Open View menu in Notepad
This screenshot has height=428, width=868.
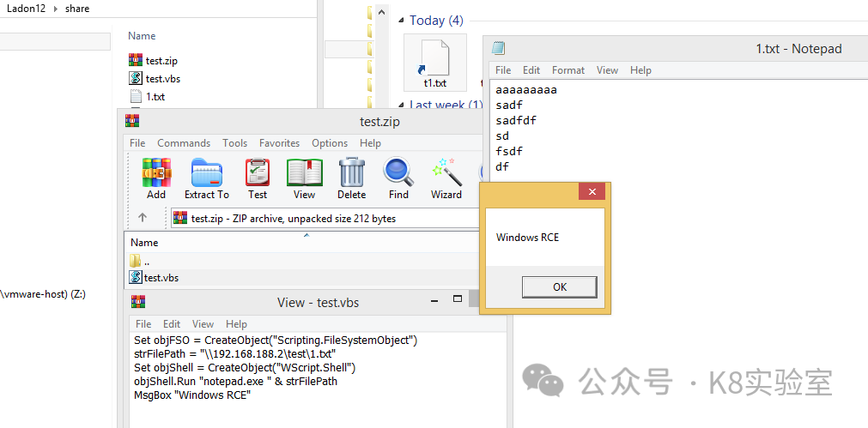pyautogui.click(x=607, y=70)
